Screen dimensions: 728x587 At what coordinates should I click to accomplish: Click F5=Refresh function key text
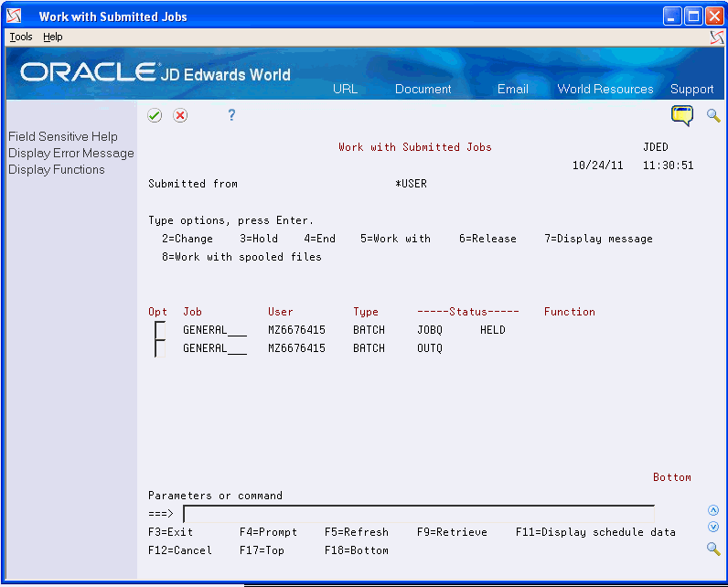(357, 532)
